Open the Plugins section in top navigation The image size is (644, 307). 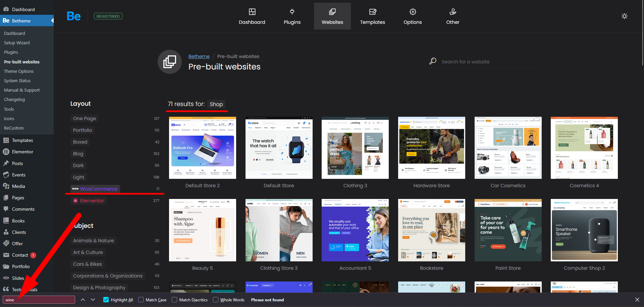point(292,16)
